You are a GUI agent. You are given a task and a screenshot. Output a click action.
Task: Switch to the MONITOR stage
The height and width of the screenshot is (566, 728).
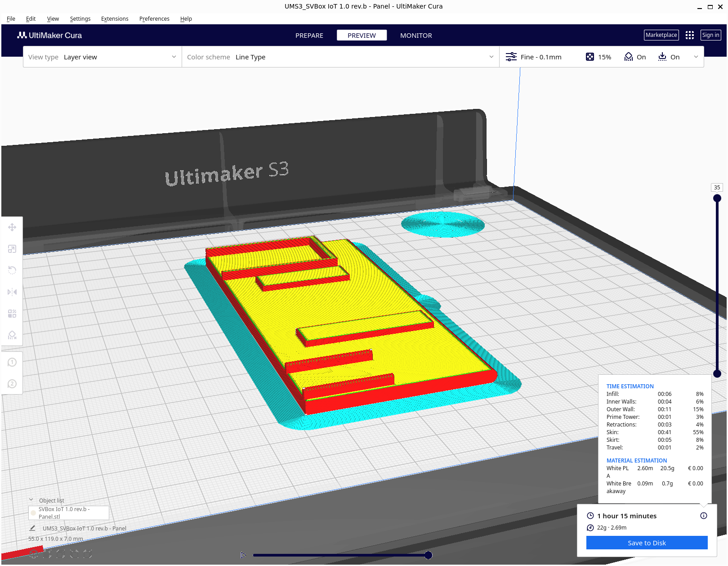click(416, 36)
